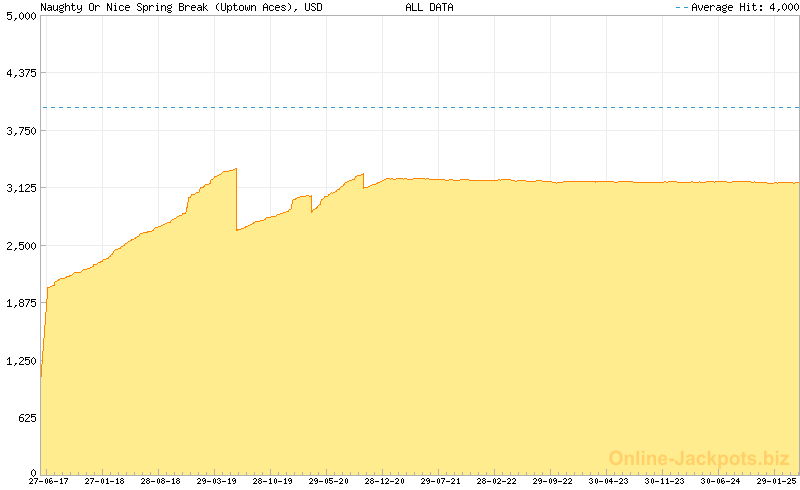The image size is (800, 490).
Task: Select the 3,750 y-axis value
Action: pyautogui.click(x=20, y=131)
